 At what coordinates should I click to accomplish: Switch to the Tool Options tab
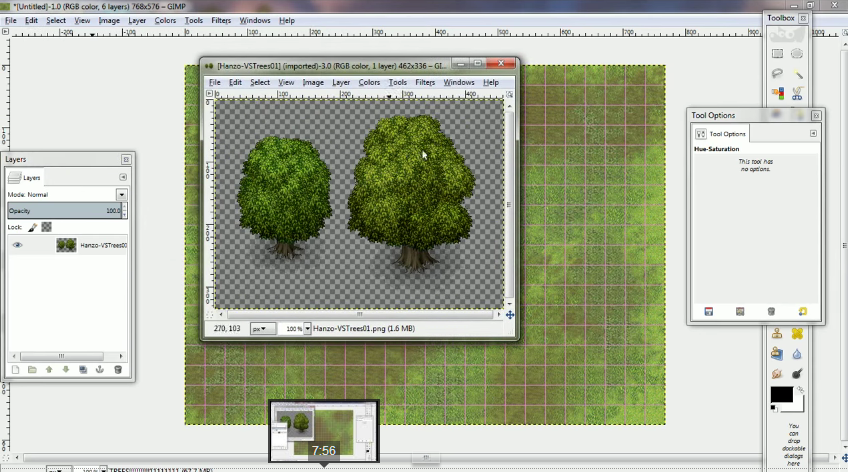(721, 134)
